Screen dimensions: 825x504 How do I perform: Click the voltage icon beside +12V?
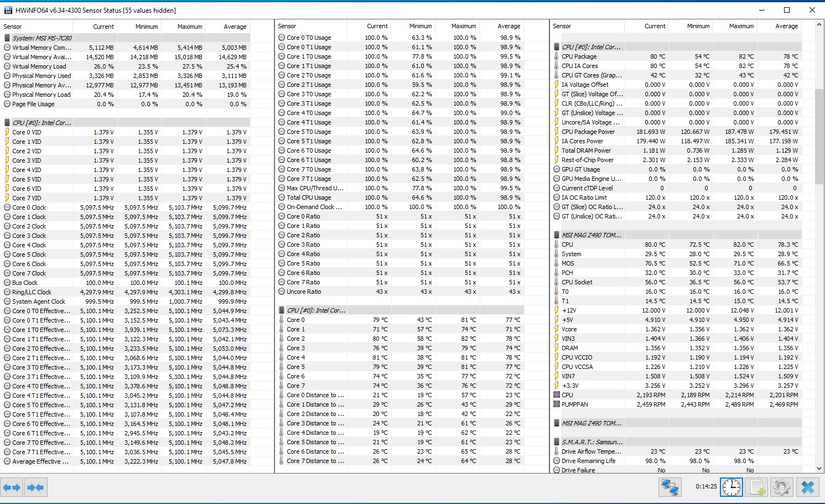(557, 310)
